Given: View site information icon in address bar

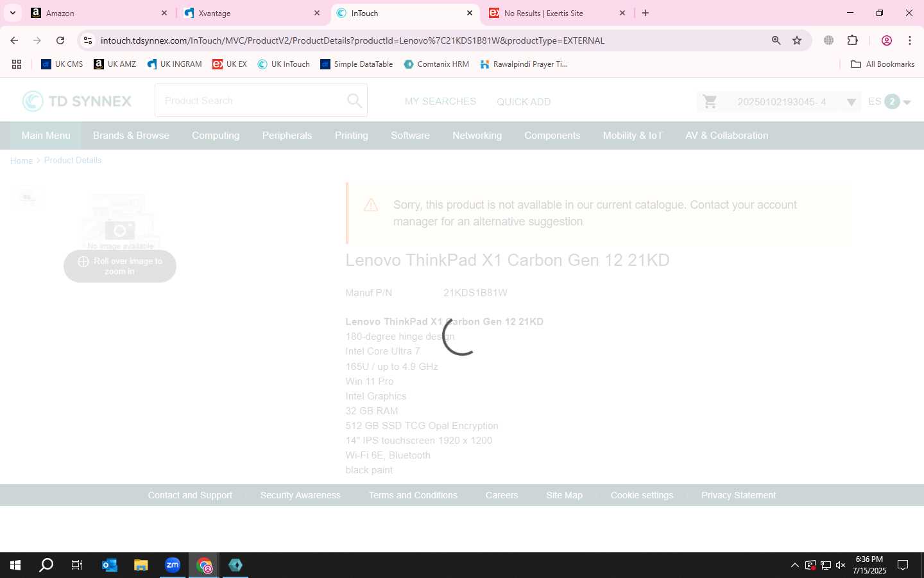Looking at the screenshot, I should (x=88, y=40).
